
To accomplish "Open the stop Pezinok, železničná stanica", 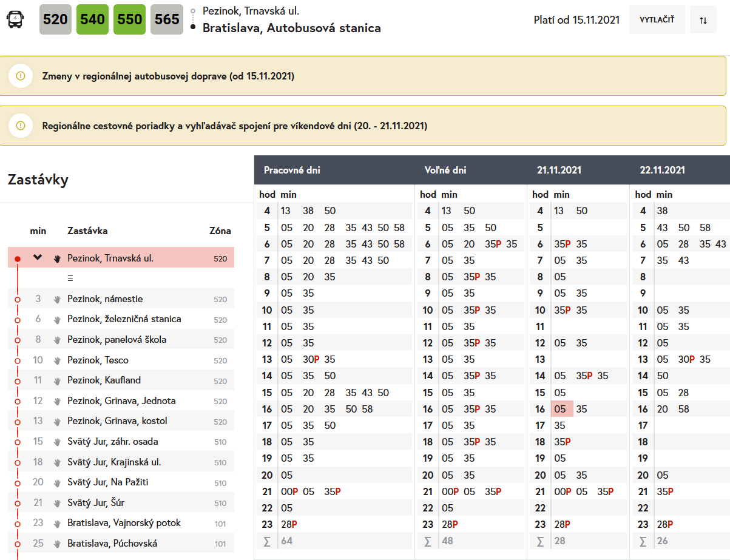I will 124,319.
